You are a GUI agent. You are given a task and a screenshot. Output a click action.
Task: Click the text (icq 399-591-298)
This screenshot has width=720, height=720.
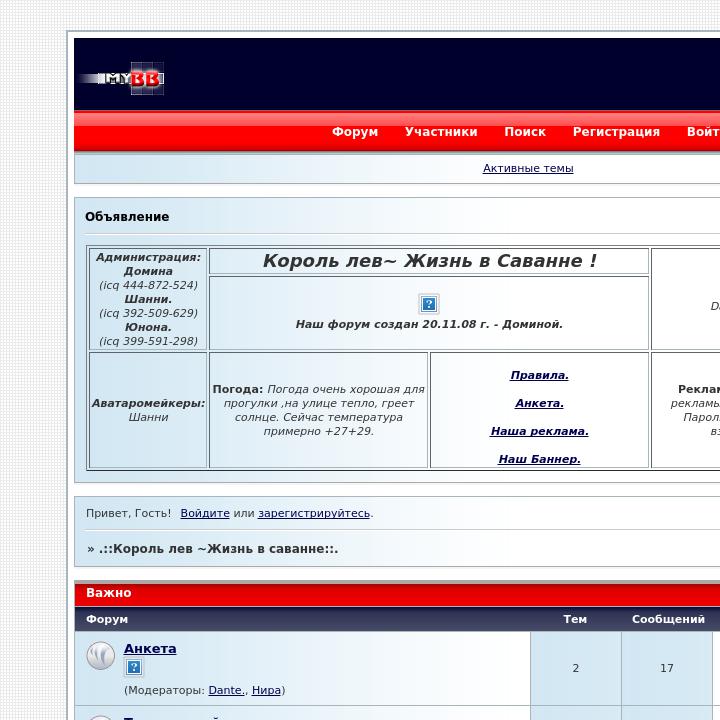click(148, 341)
